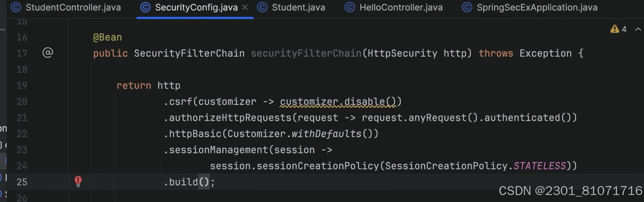Switch to the StudentController.java tab
This screenshot has height=202, width=644.
coord(73,7)
